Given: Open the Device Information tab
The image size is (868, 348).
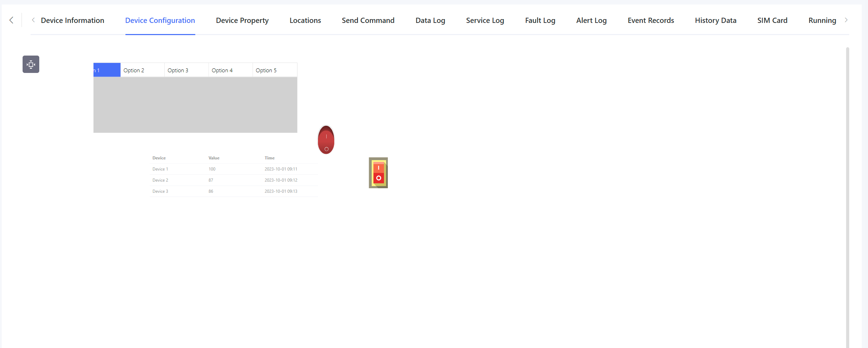Looking at the screenshot, I should [x=72, y=20].
